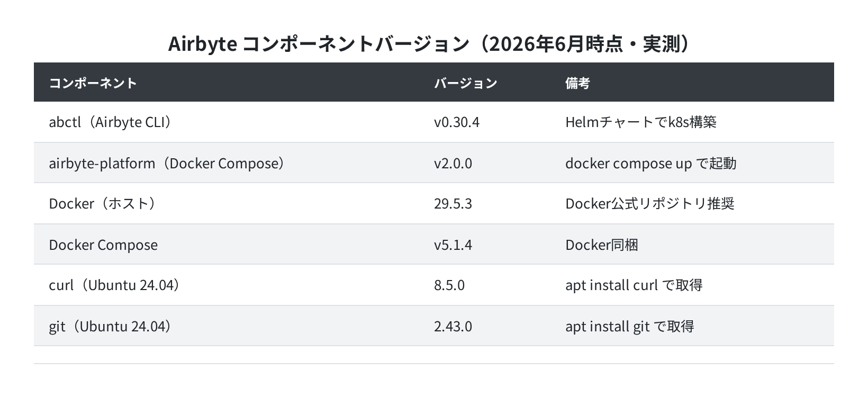868x397 pixels.
Task: Click the Docker同梱 note
Action: [602, 245]
